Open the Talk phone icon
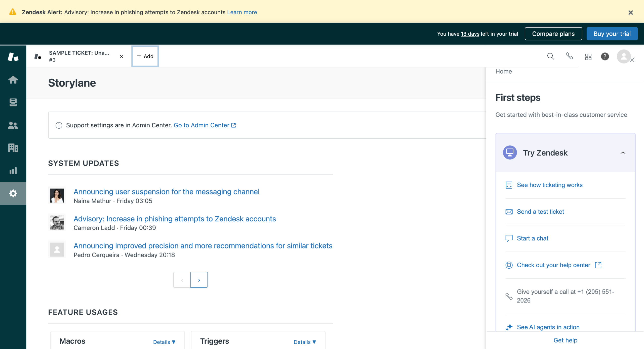This screenshot has width=644, height=349. click(x=570, y=56)
